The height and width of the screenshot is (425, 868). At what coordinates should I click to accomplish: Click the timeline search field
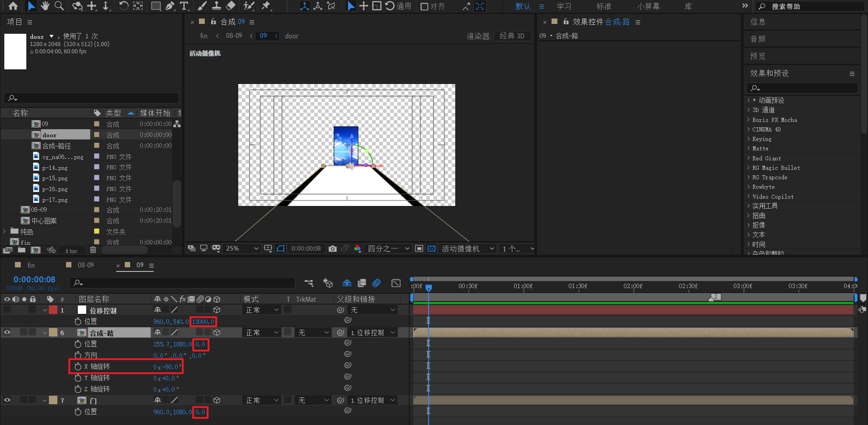pos(182,283)
